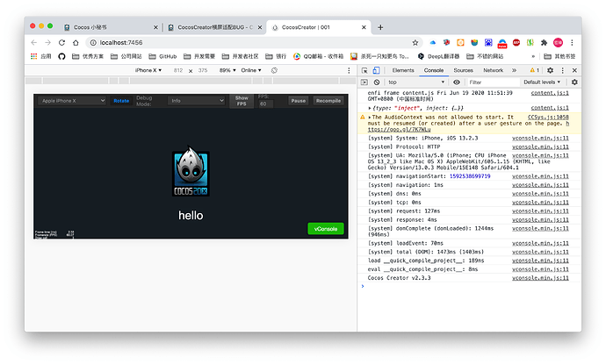
Task: Open a new browser tab
Action: (x=380, y=27)
